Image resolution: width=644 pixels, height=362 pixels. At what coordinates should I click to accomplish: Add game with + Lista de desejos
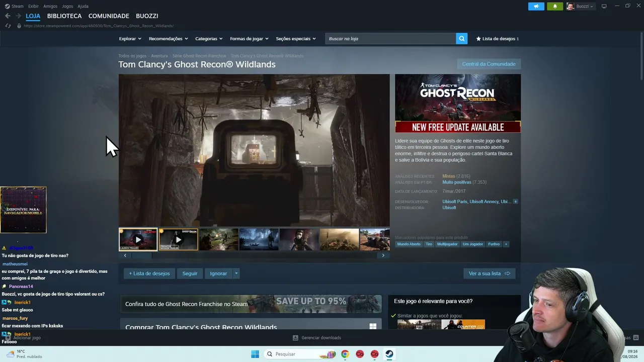149,274
